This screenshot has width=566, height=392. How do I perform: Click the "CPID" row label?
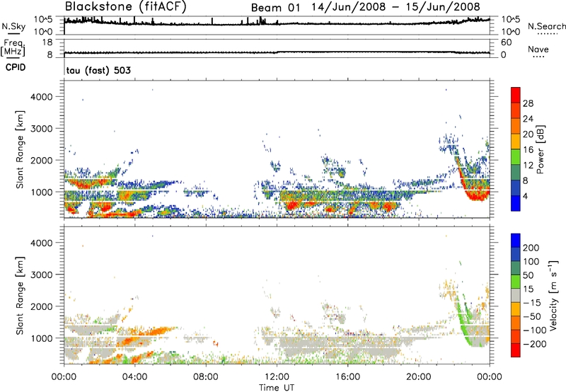coord(16,67)
